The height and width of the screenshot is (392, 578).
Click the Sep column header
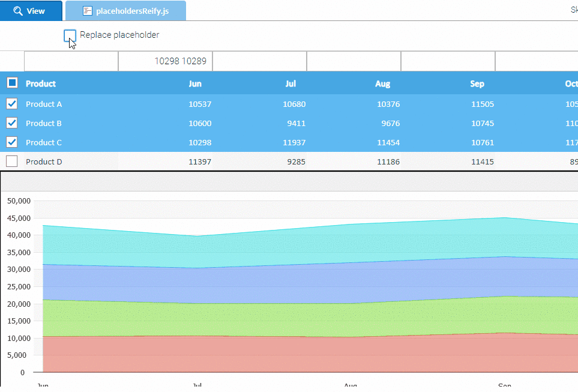pos(477,83)
